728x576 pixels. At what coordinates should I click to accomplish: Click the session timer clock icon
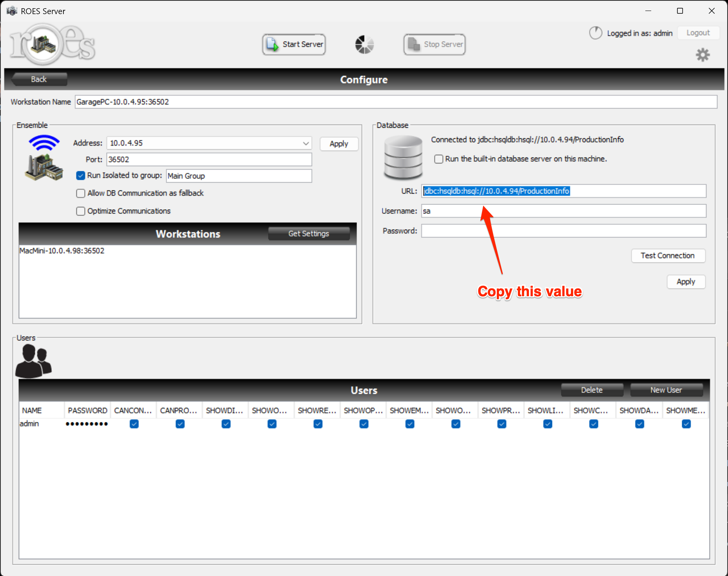click(596, 33)
